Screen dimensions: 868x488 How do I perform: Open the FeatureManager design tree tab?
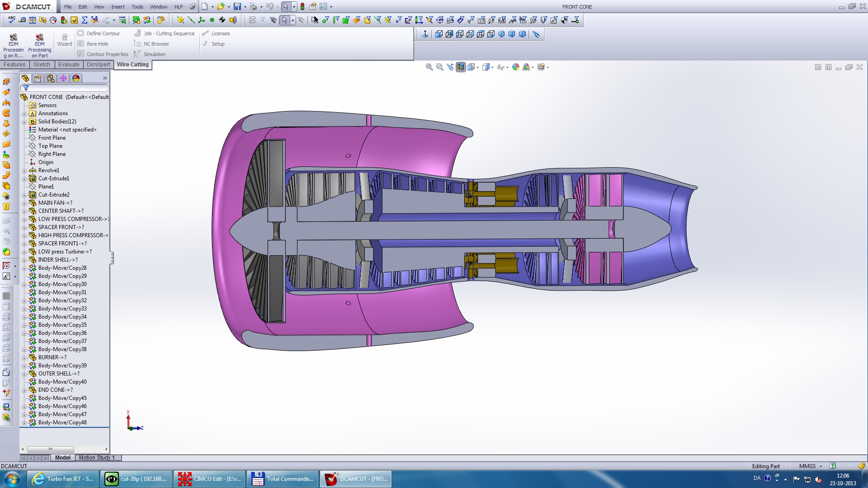tap(25, 78)
